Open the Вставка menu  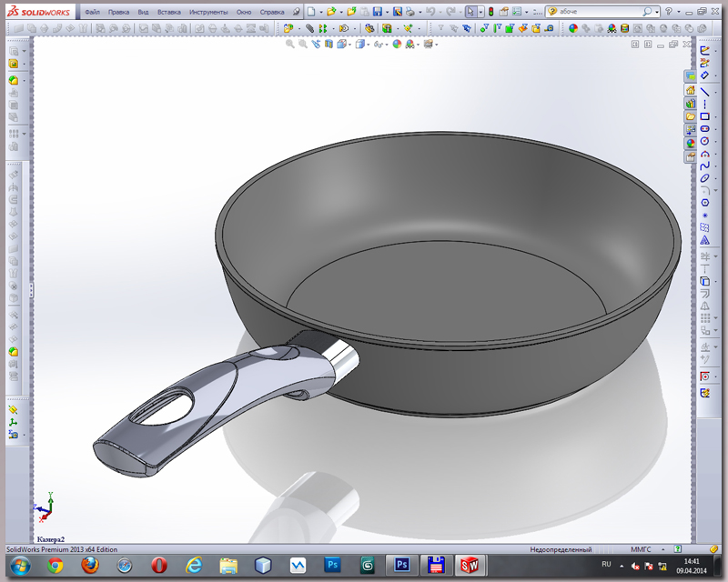click(169, 12)
